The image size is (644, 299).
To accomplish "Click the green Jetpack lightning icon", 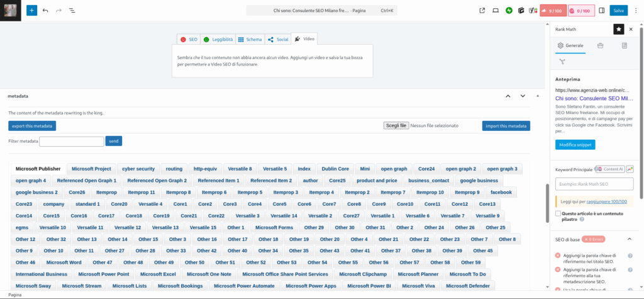I will (509, 10).
